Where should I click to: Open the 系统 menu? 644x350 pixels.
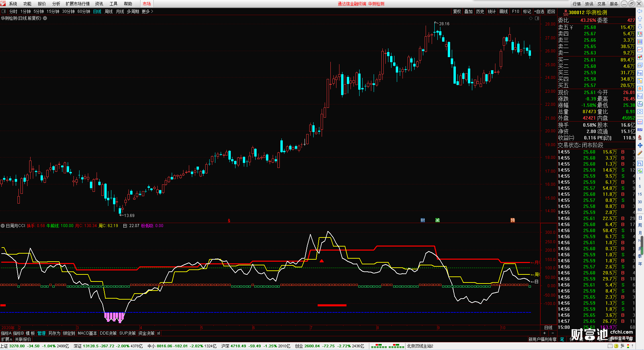(x=13, y=4)
